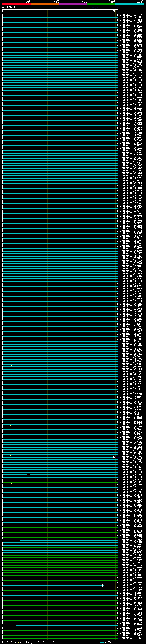Select label UniRef100_Q7YAM3

pyautogui.click(x=131, y=42)
